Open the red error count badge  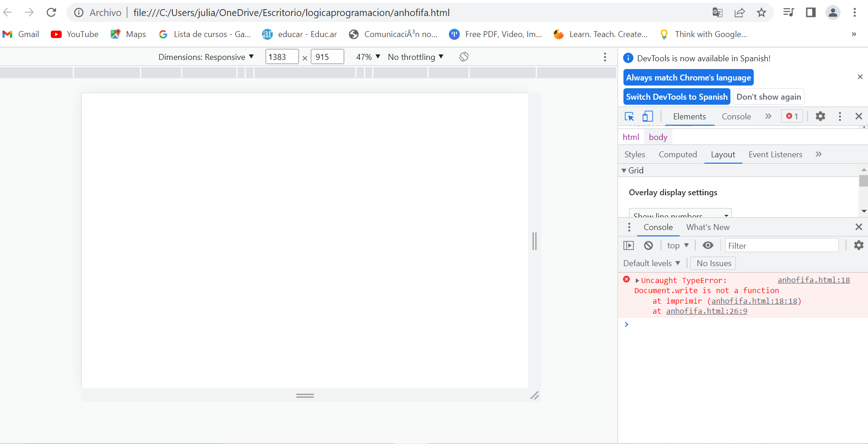(x=792, y=116)
